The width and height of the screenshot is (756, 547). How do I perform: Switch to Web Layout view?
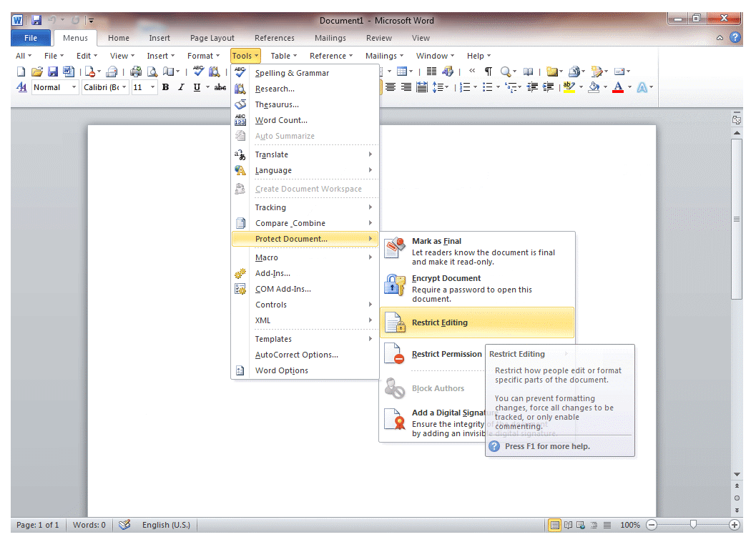coord(581,525)
